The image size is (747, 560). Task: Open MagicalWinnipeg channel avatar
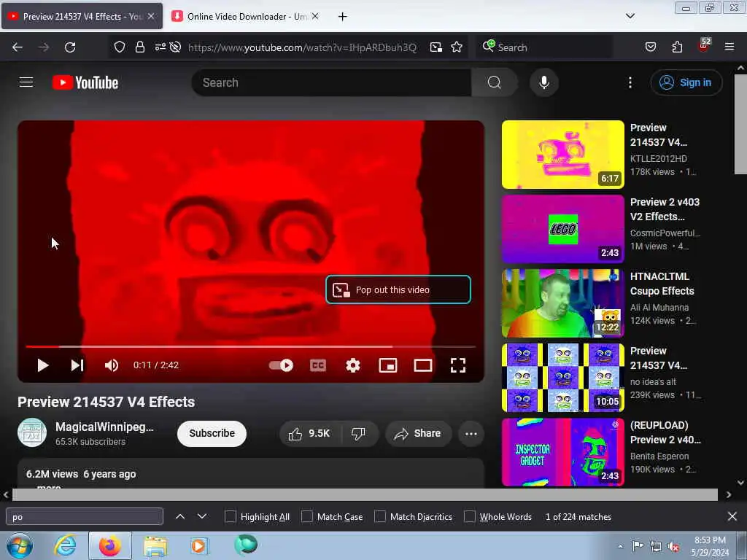(32, 432)
